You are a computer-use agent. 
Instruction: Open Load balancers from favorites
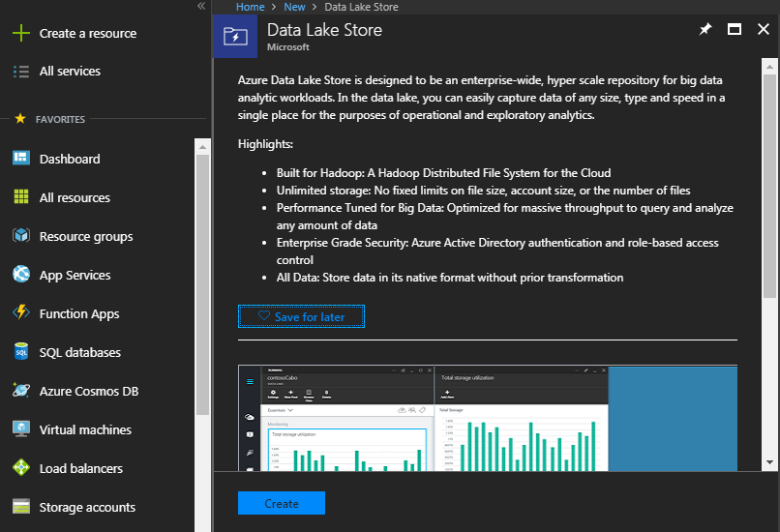pyautogui.click(x=81, y=469)
